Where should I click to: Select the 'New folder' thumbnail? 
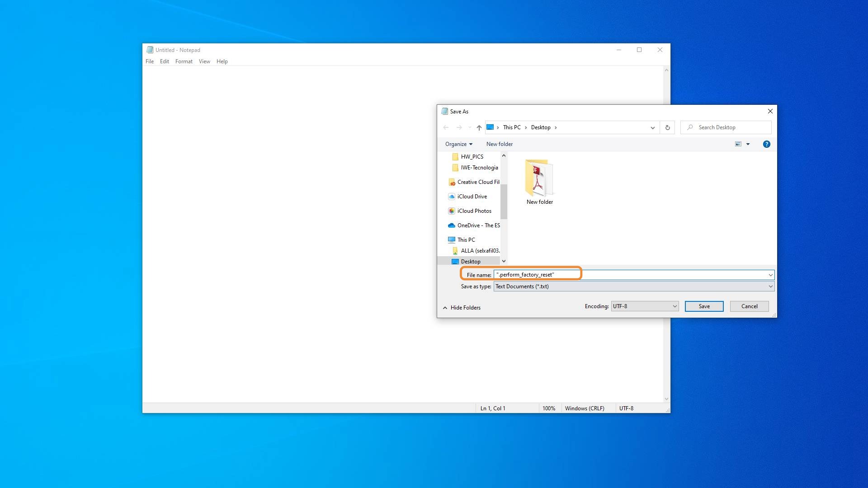(539, 178)
